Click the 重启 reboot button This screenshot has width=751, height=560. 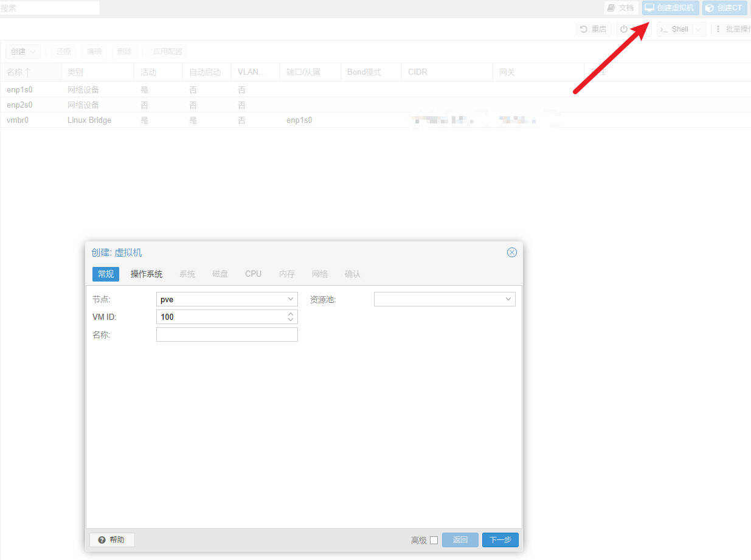tap(594, 29)
